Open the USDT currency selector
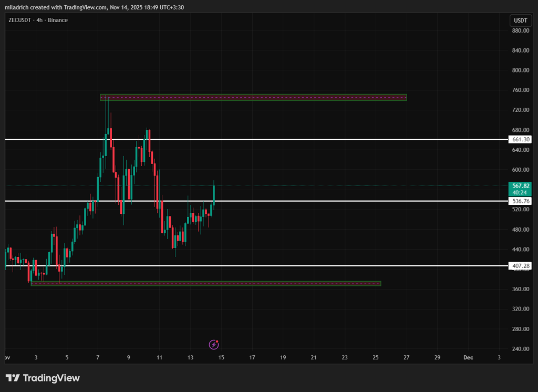 pos(520,20)
